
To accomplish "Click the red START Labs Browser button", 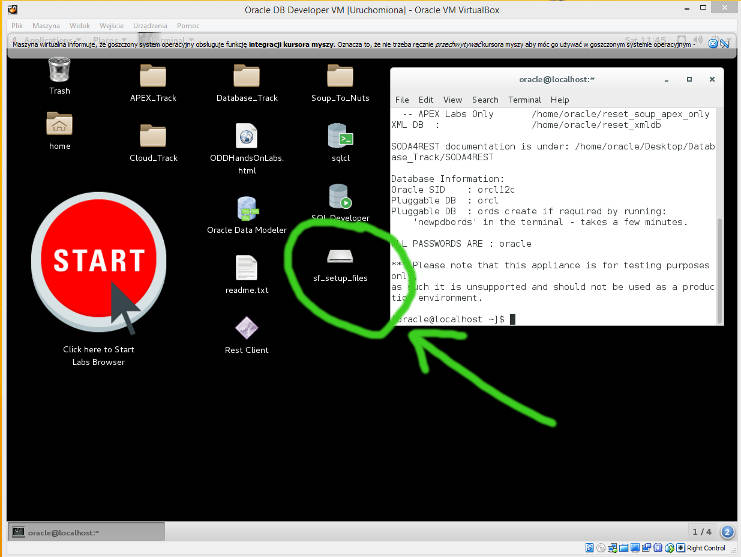I will (99, 261).
